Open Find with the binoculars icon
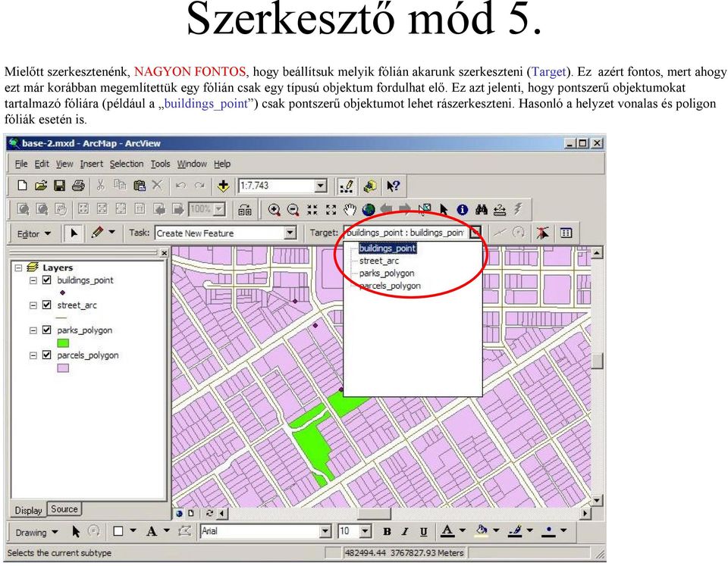This screenshot has height=566, width=728. pyautogui.click(x=481, y=210)
